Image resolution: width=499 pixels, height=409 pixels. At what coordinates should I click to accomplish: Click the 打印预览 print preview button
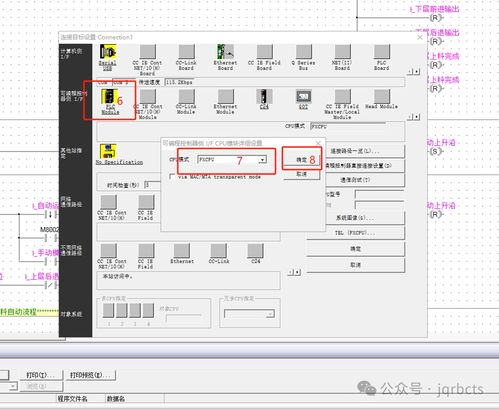click(90, 375)
